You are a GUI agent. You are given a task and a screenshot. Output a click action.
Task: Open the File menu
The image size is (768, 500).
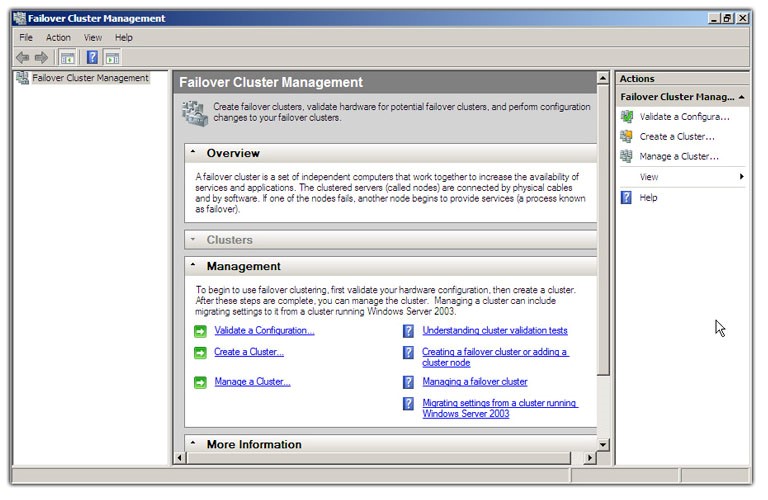26,37
